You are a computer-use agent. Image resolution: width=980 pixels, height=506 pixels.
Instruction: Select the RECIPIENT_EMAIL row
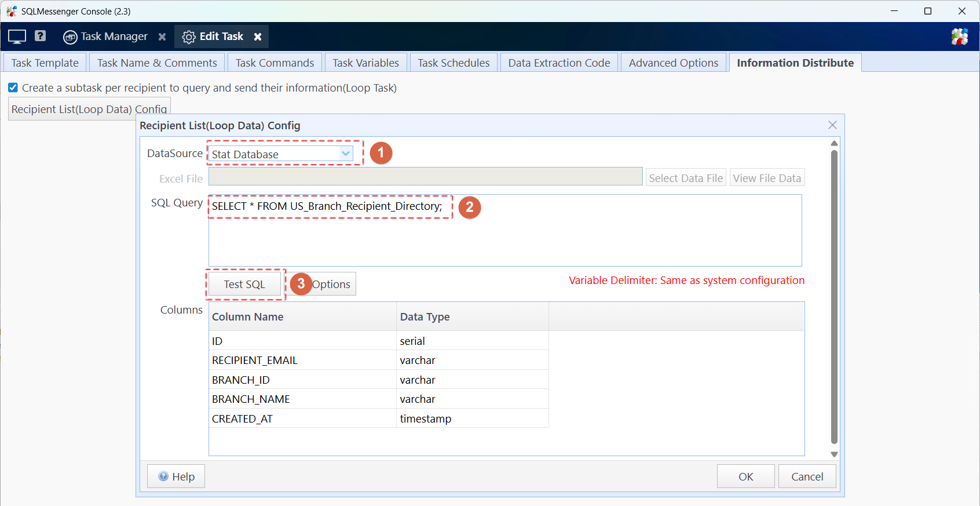click(379, 360)
